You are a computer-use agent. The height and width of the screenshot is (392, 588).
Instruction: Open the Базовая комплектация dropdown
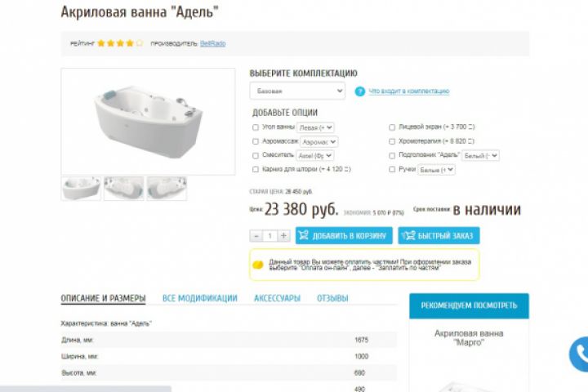(297, 91)
